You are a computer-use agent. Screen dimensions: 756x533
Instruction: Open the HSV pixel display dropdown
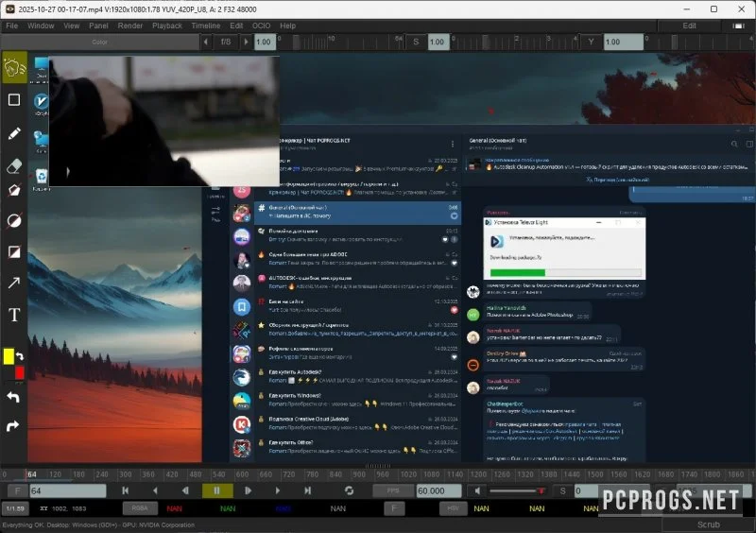tap(454, 508)
